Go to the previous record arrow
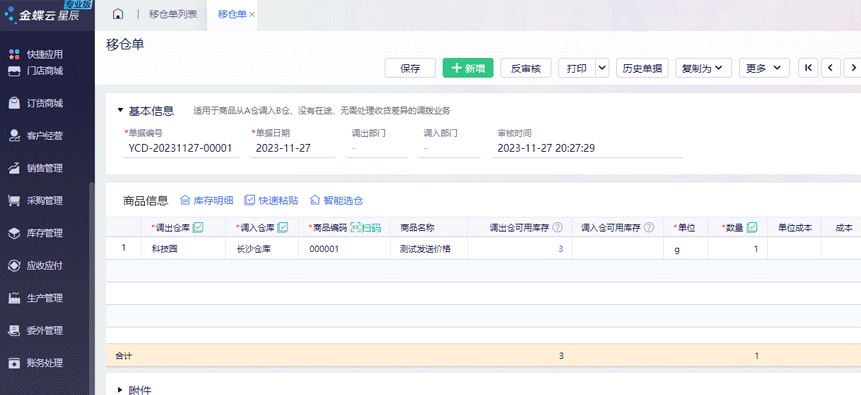Screen dimensions: 861x395 point(831,68)
